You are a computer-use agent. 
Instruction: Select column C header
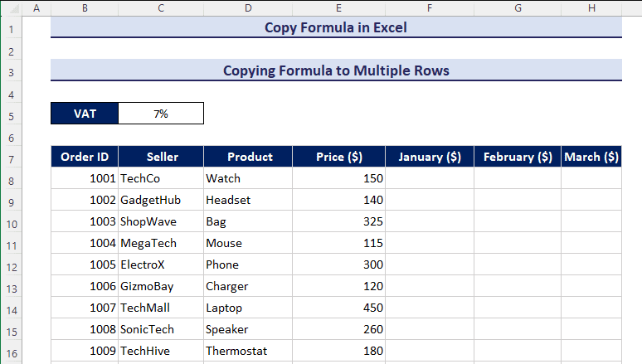click(161, 8)
